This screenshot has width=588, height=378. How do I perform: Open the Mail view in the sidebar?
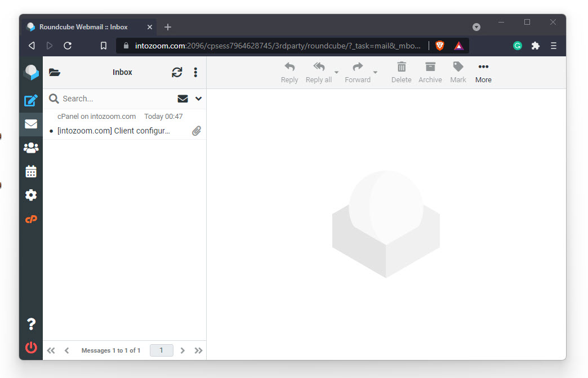click(x=31, y=124)
